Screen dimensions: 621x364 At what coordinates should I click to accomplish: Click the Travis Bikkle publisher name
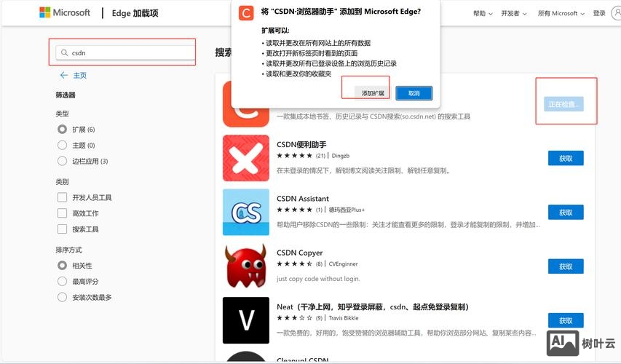pos(344,317)
